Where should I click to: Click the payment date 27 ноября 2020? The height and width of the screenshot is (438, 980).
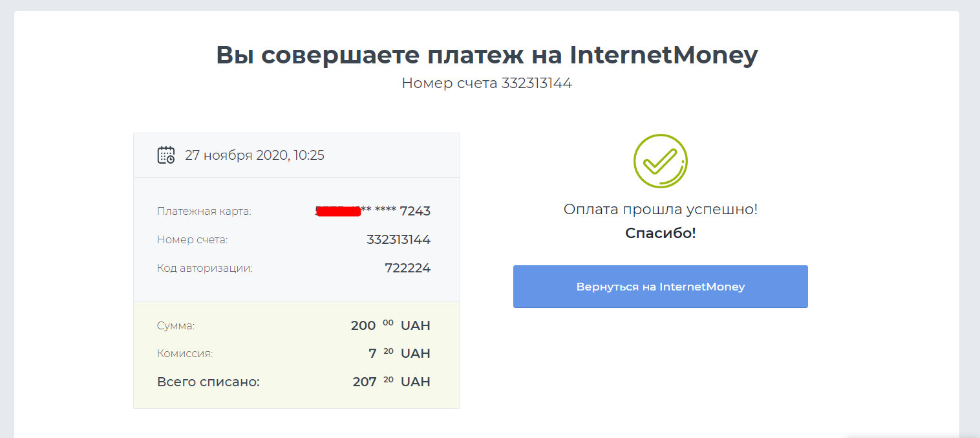click(255, 155)
